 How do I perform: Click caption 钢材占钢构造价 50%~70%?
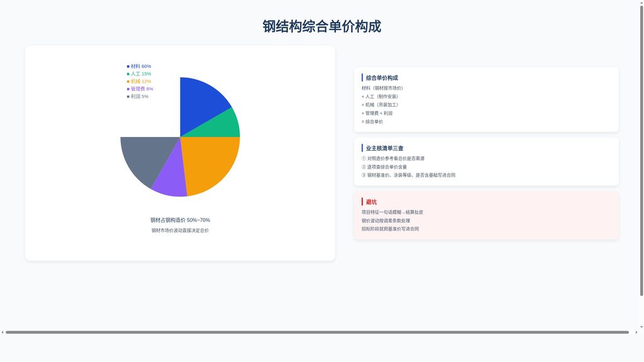[x=180, y=220]
